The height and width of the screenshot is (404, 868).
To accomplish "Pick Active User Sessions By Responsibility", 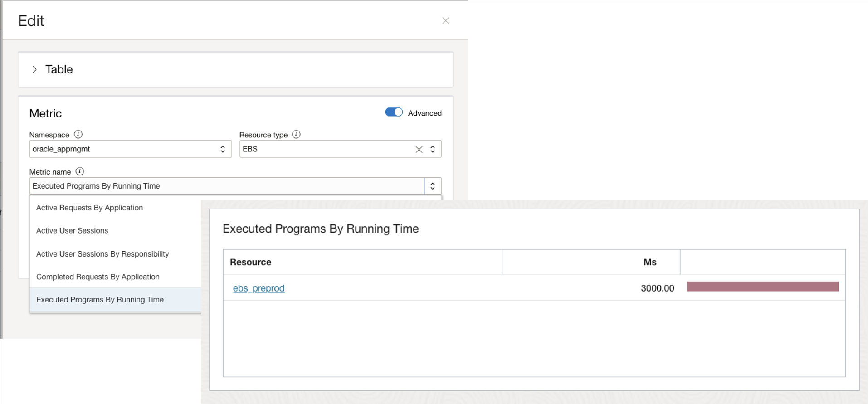I will [102, 254].
